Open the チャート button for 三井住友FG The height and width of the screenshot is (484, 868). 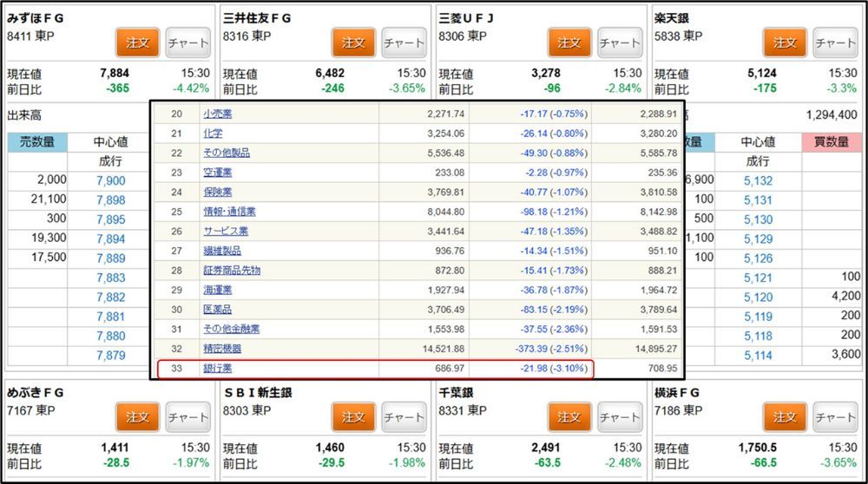pyautogui.click(x=404, y=43)
